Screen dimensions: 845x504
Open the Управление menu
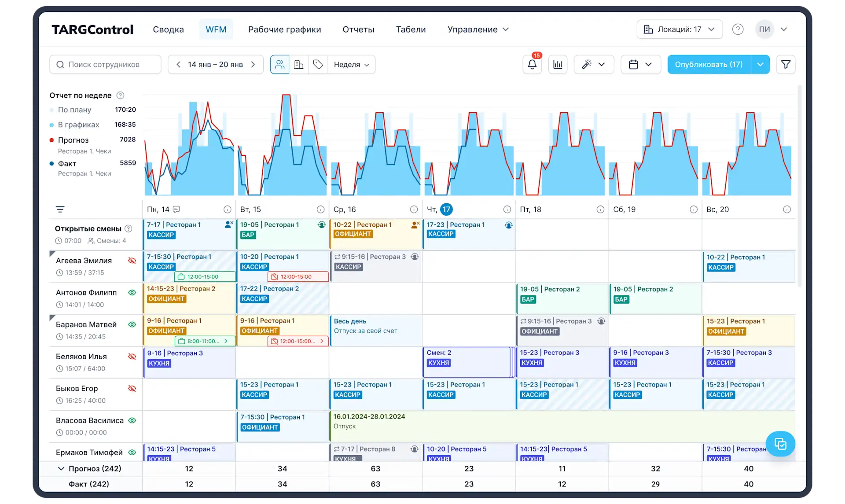[478, 29]
